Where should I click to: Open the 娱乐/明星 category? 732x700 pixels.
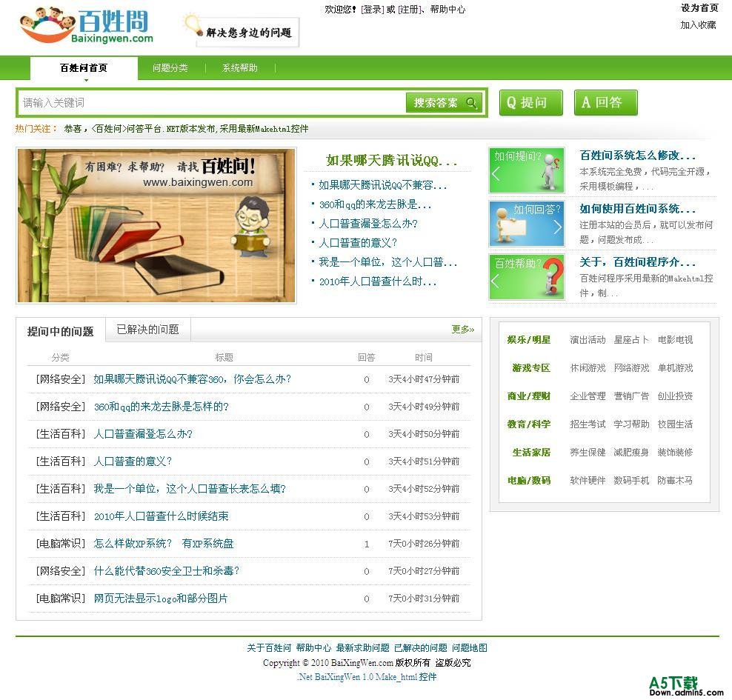coord(529,340)
